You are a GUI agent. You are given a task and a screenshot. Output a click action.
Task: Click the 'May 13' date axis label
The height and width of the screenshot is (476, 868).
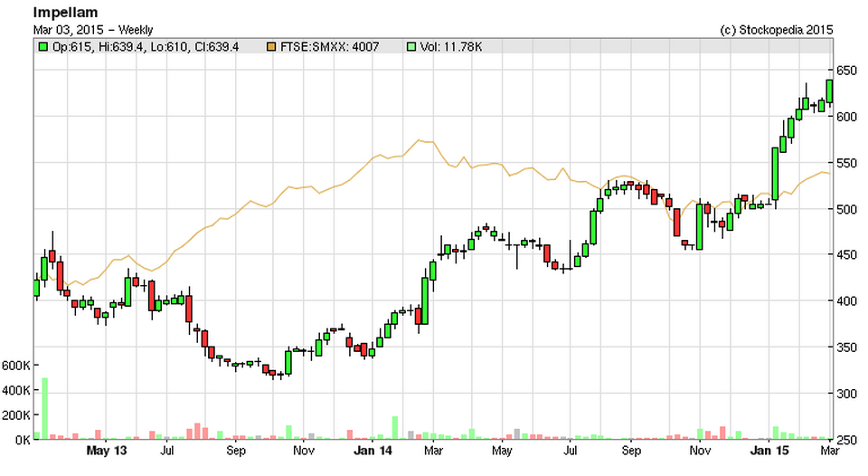[x=107, y=451]
